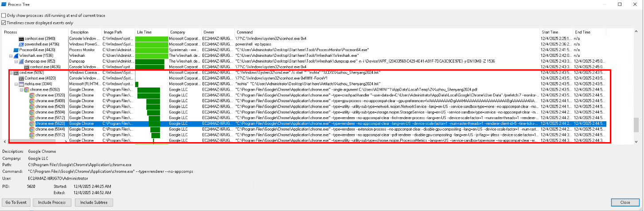Click the life time bar for powershell.exe row
The width and height of the screenshot is (644, 211).
click(152, 44)
